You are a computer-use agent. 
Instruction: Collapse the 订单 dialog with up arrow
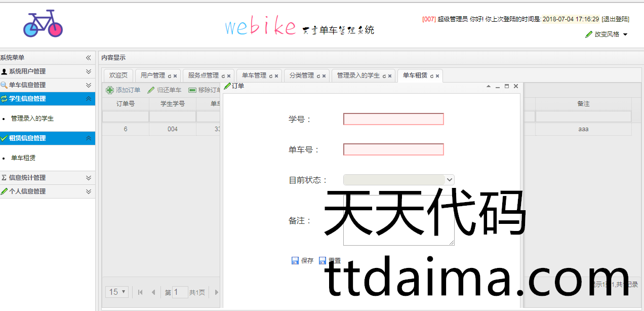click(489, 86)
